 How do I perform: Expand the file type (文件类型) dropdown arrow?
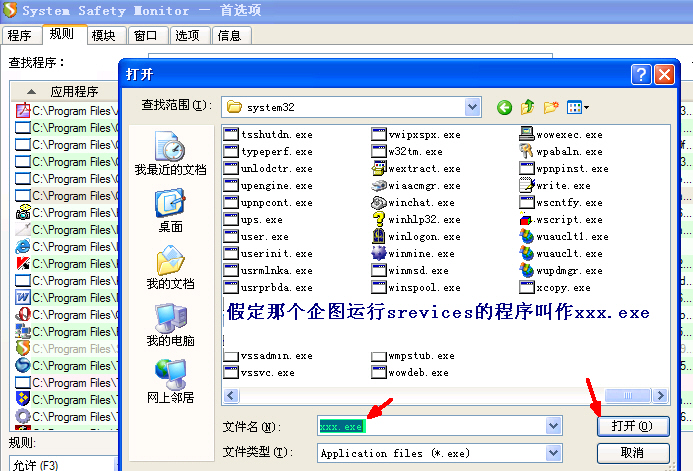click(553, 453)
